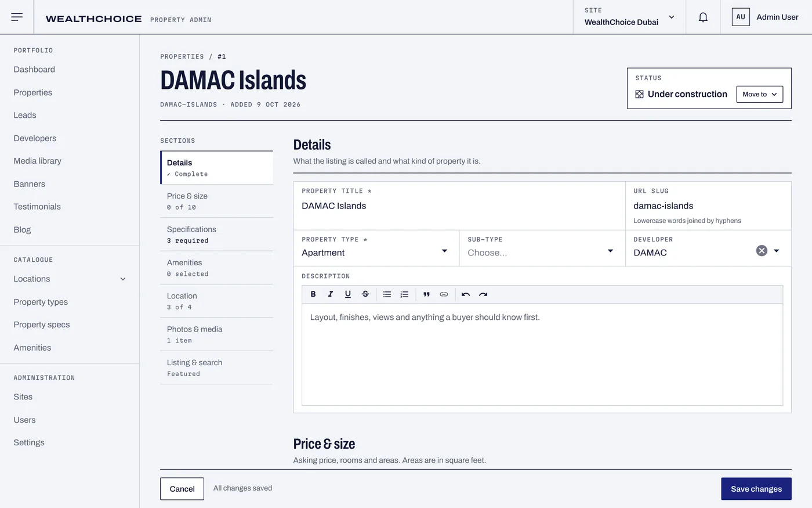Open Banners in sidebar
812x508 pixels.
pos(29,184)
